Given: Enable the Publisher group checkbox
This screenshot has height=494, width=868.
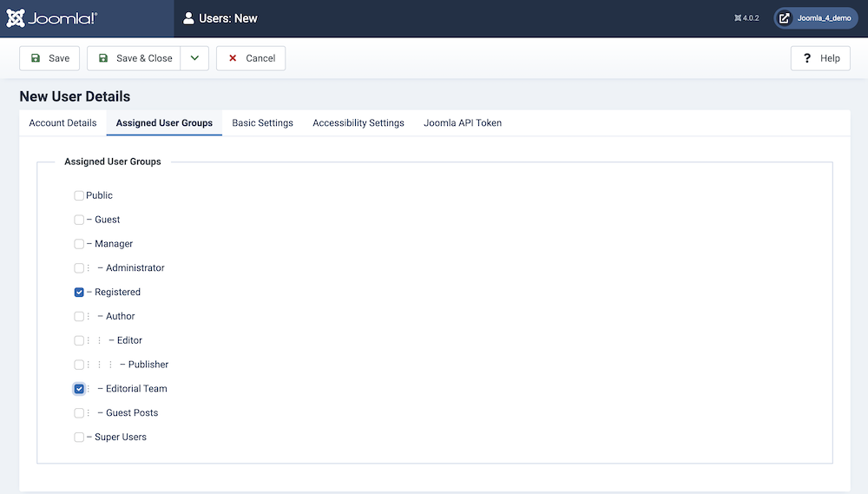Looking at the screenshot, I should [79, 365].
